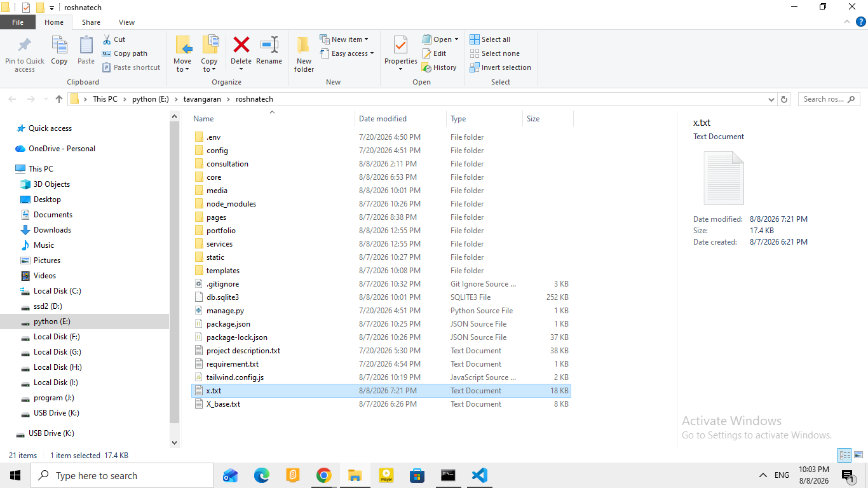
Task: Click the History button in Open group
Action: click(x=439, y=67)
